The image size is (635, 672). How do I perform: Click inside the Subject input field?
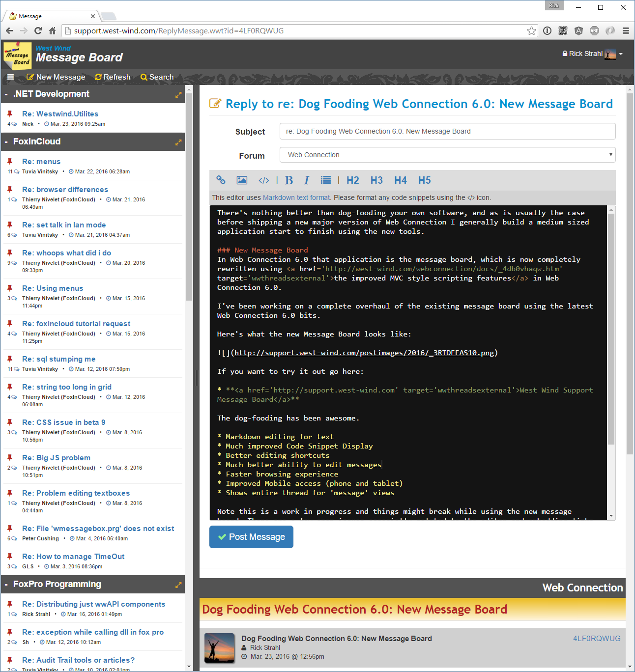447,131
